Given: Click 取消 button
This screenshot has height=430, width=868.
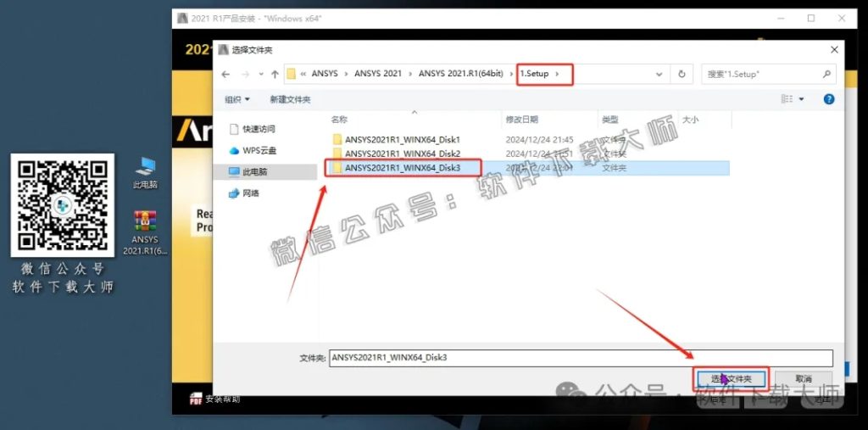Looking at the screenshot, I should pyautogui.click(x=804, y=379).
